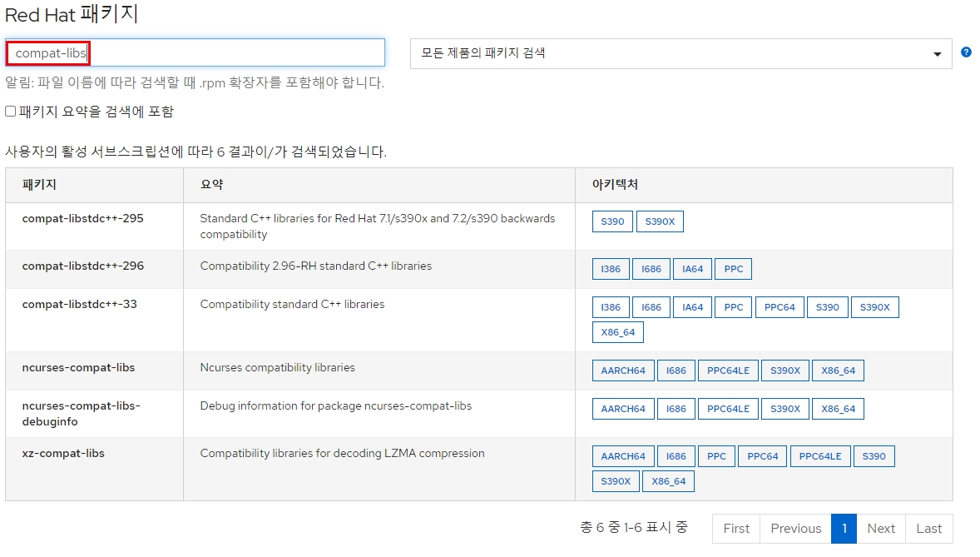Select page 1 in pagination
This screenshot has width=980, height=557.
[x=844, y=529]
